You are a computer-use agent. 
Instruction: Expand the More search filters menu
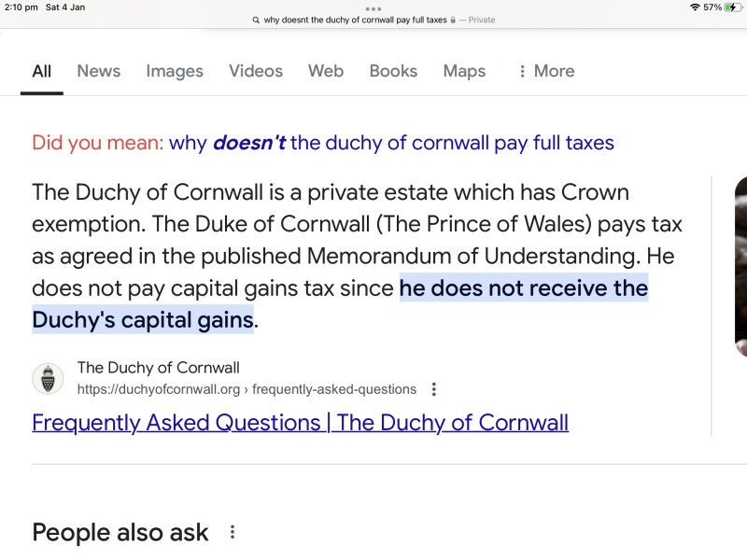547,72
